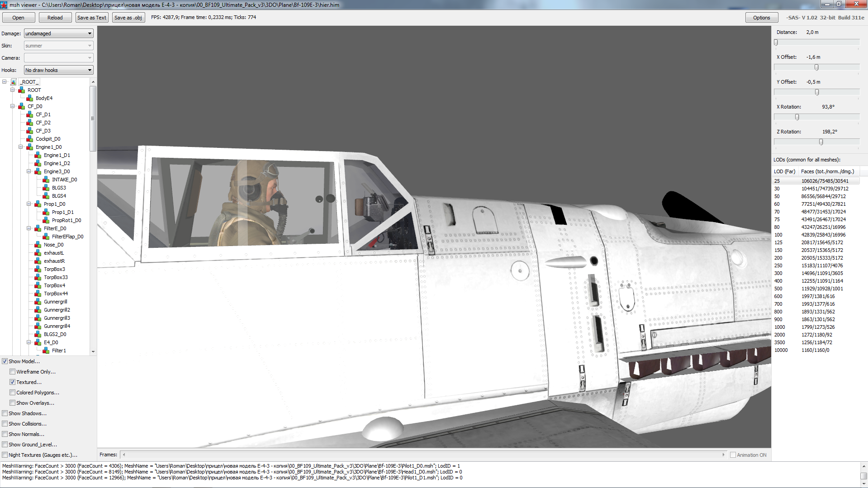Click the Gunnergrill2 mesh icon

click(38, 310)
